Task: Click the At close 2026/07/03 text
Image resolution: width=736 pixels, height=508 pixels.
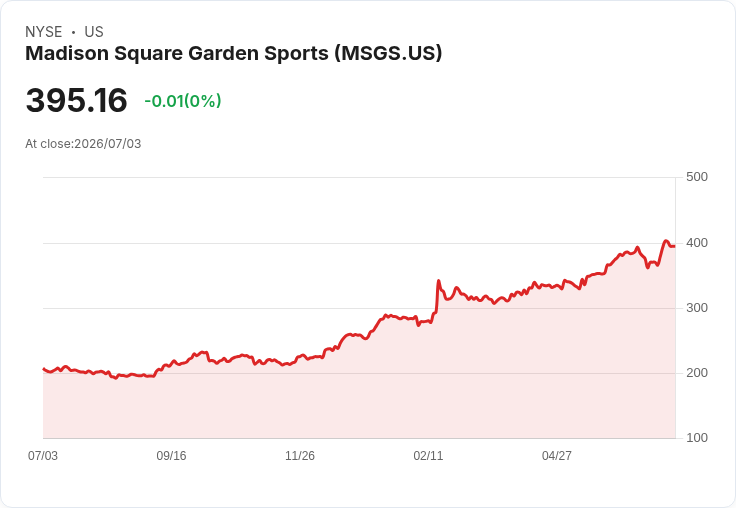Action: [x=83, y=144]
